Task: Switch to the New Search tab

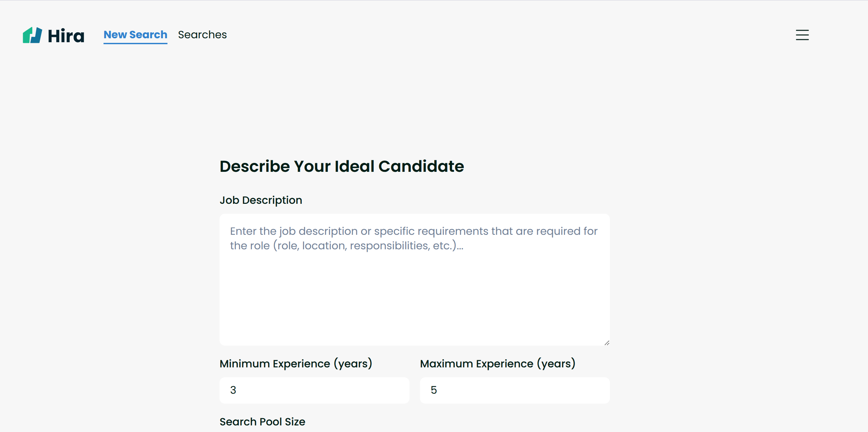Action: point(135,35)
